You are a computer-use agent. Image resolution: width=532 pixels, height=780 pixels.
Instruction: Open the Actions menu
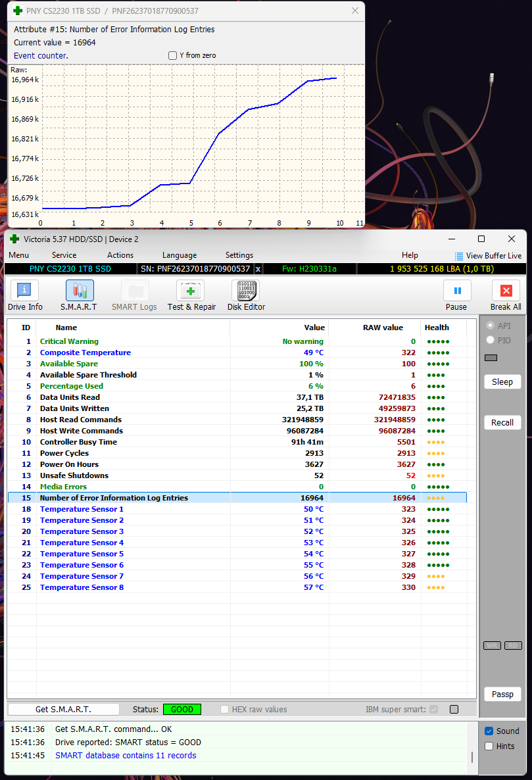(120, 255)
